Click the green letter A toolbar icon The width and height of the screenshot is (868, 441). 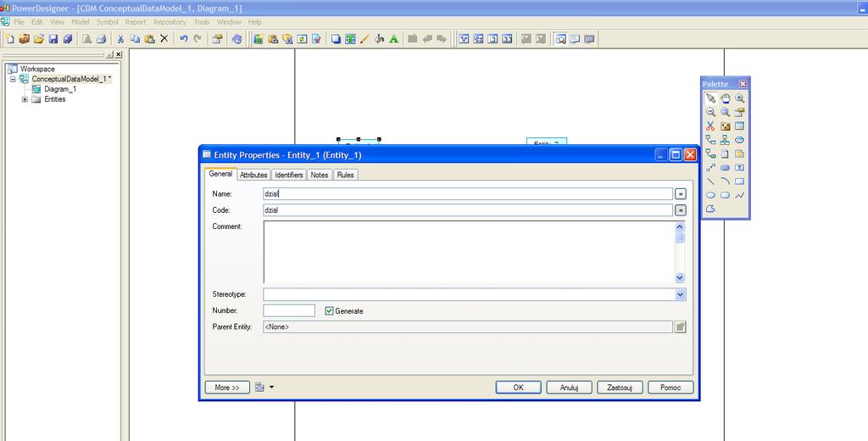point(393,39)
